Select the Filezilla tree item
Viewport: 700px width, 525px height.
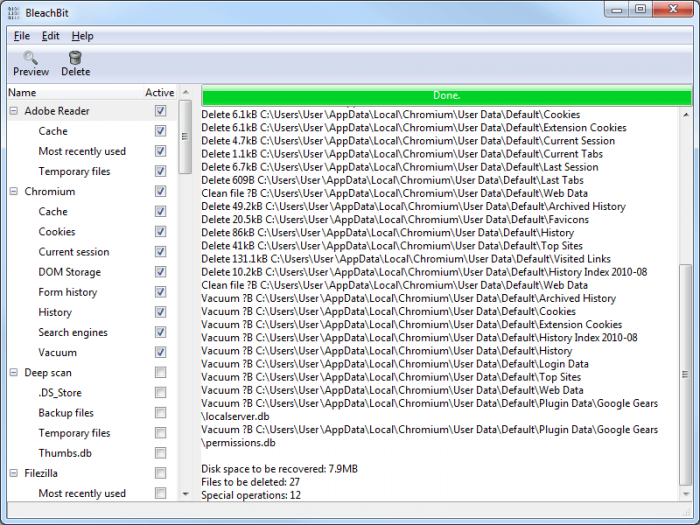click(x=41, y=473)
